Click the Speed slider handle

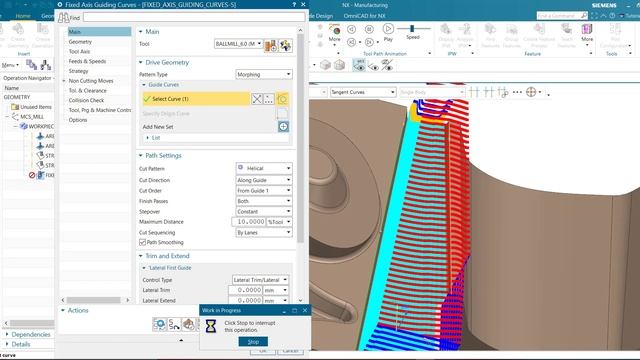pyautogui.click(x=412, y=28)
